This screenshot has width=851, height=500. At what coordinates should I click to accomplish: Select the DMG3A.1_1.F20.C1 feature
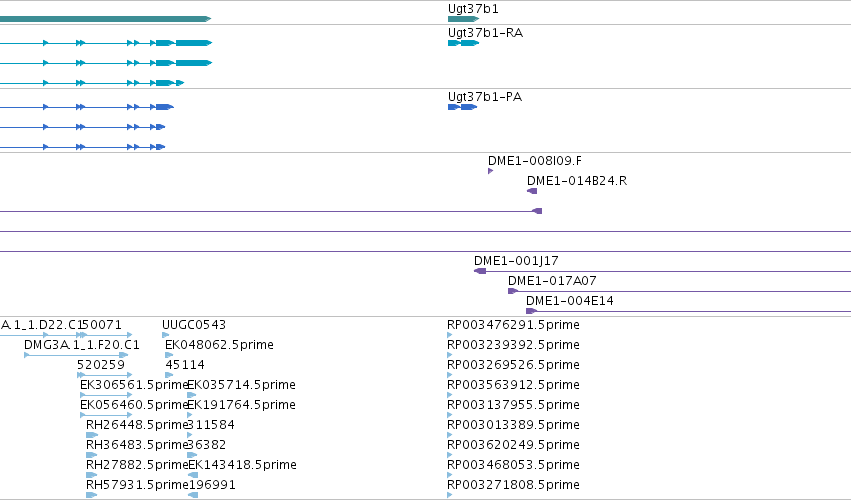click(x=76, y=355)
